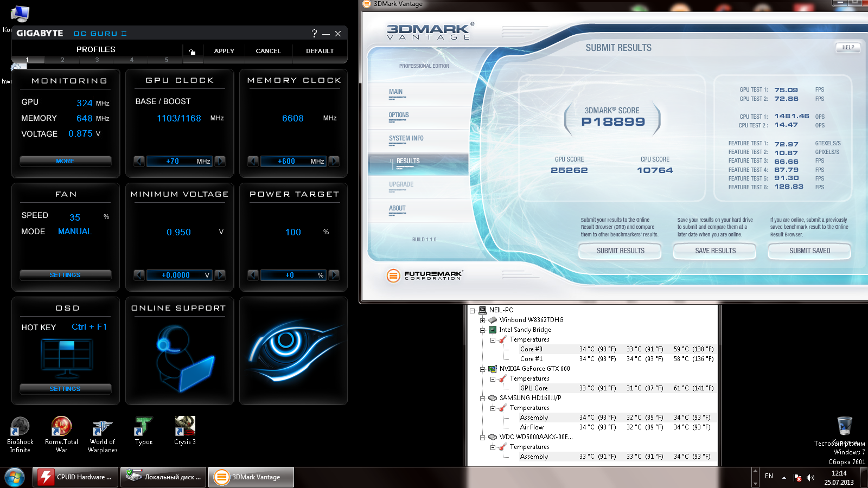Switch to OC Guru profile 3
This screenshot has width=868, height=488.
tap(97, 60)
